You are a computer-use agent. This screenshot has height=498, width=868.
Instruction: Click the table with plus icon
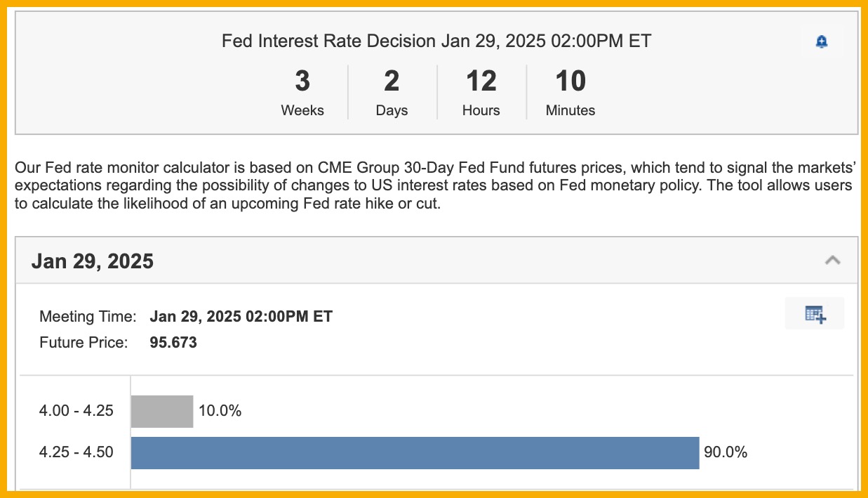click(815, 314)
